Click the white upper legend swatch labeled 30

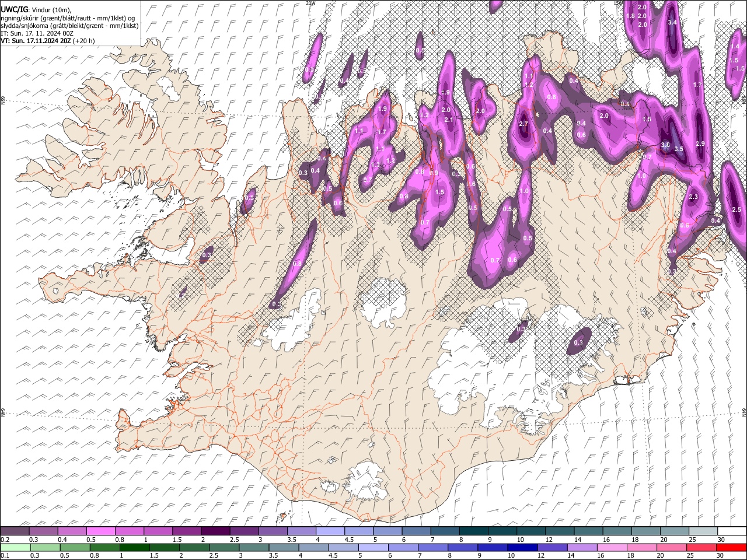tap(732, 531)
